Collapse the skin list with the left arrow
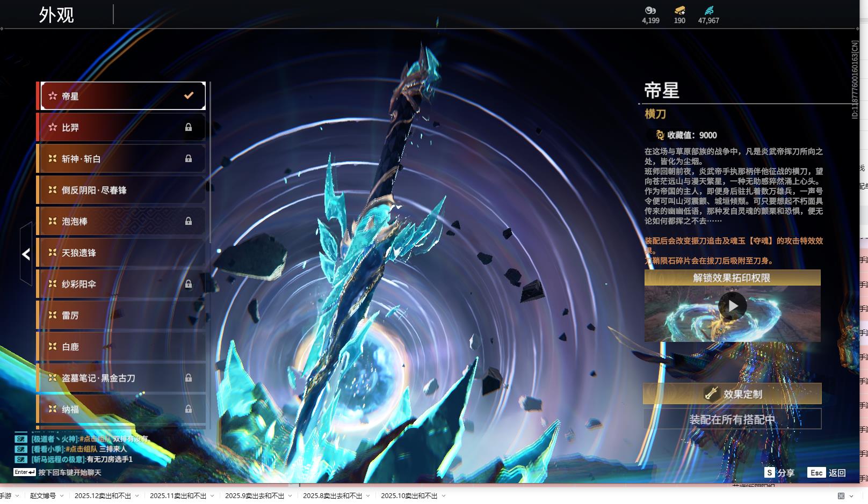The image size is (868, 504). (x=26, y=254)
